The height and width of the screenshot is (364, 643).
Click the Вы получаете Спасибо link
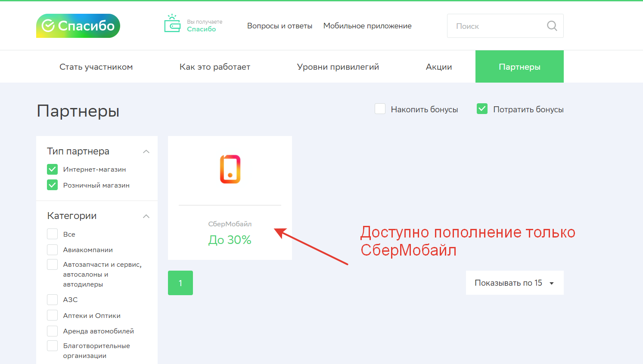205,26
